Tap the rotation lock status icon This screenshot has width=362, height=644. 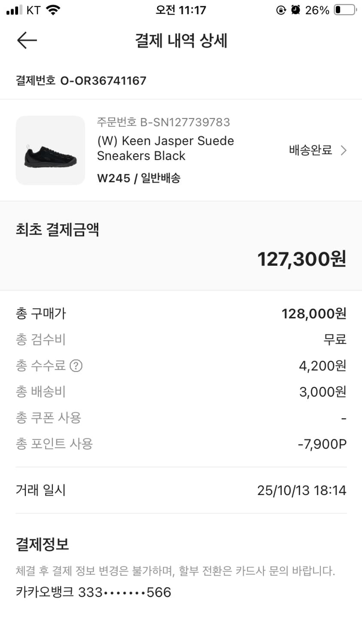281,10
